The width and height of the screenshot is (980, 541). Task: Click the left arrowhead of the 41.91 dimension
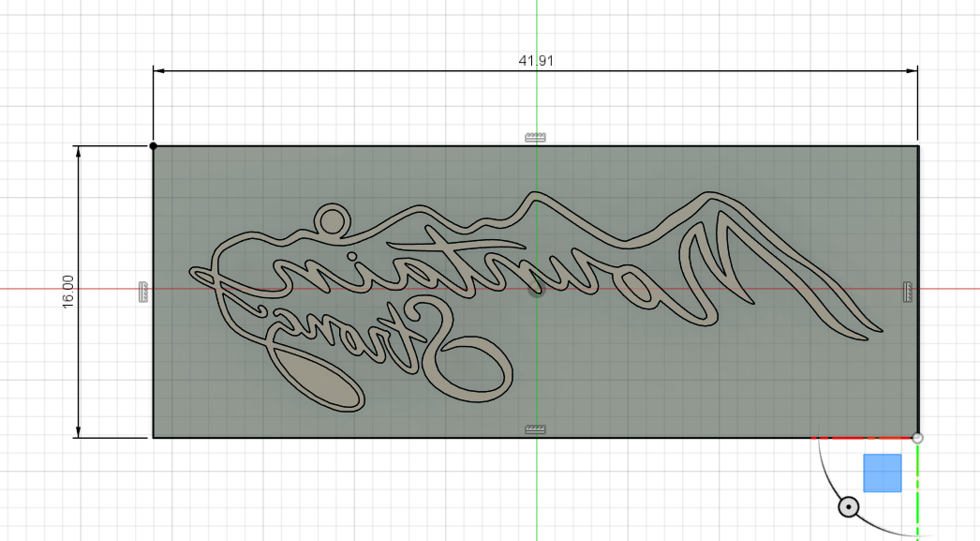click(x=158, y=70)
